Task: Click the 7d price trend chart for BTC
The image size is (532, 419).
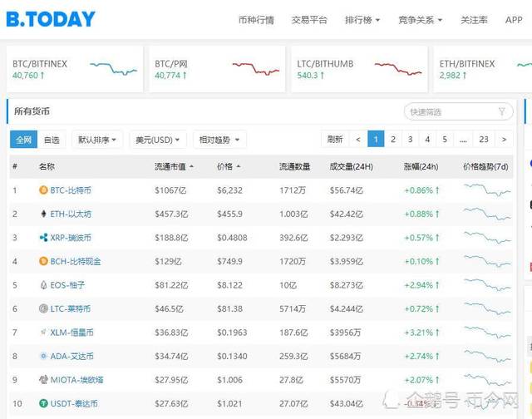Action: (x=487, y=190)
